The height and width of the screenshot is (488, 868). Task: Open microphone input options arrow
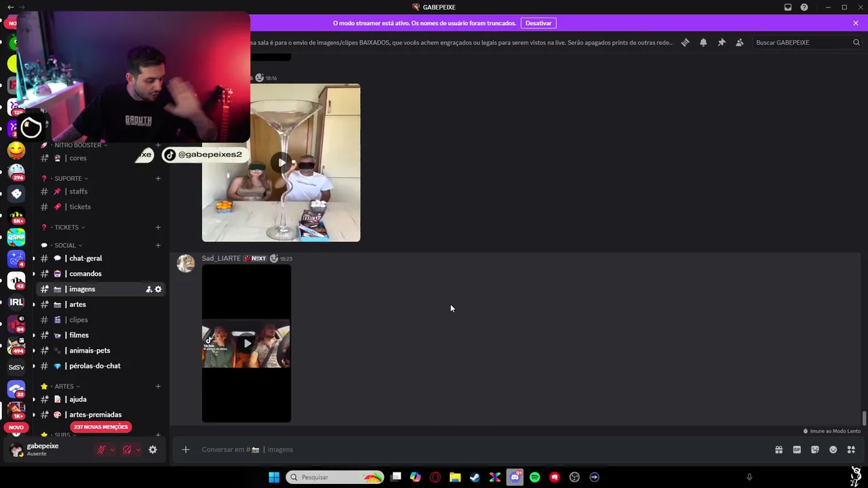click(x=113, y=449)
